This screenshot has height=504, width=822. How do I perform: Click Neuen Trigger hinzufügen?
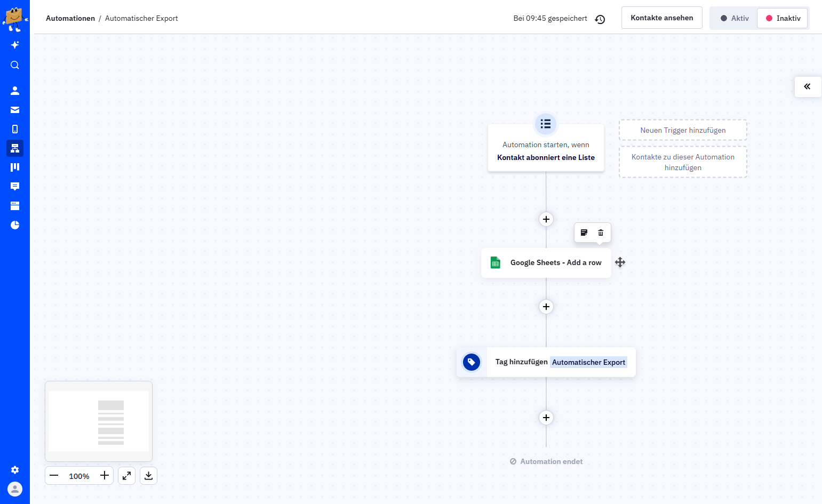coord(683,130)
